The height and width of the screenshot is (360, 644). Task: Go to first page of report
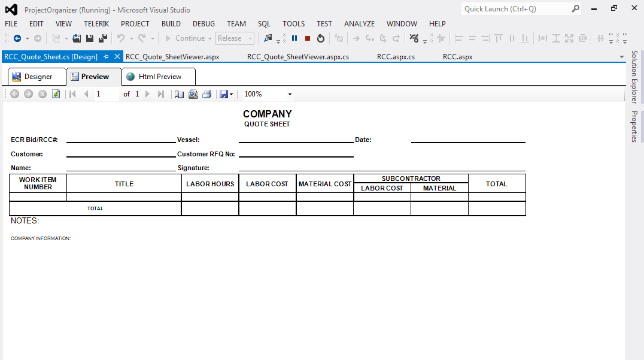point(72,94)
